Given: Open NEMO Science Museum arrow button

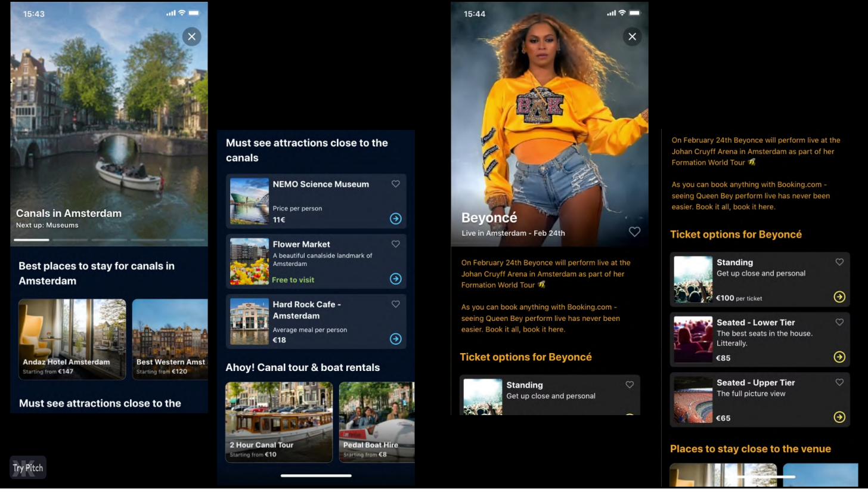Looking at the screenshot, I should tap(395, 219).
